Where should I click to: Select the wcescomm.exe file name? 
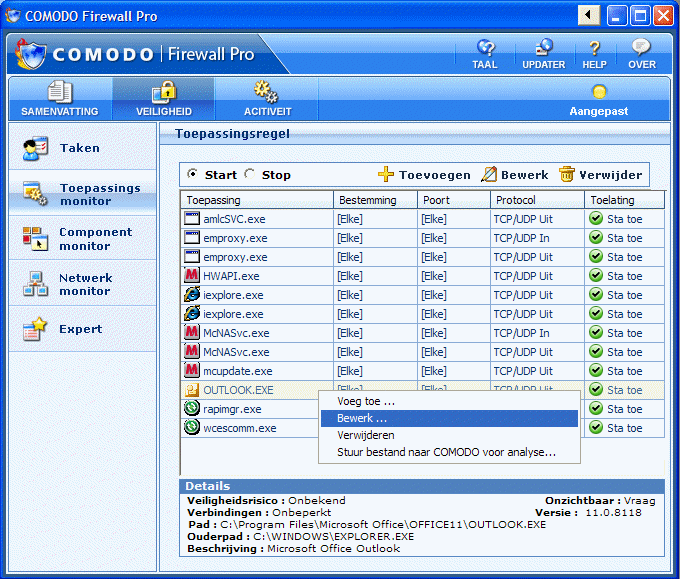(239, 428)
